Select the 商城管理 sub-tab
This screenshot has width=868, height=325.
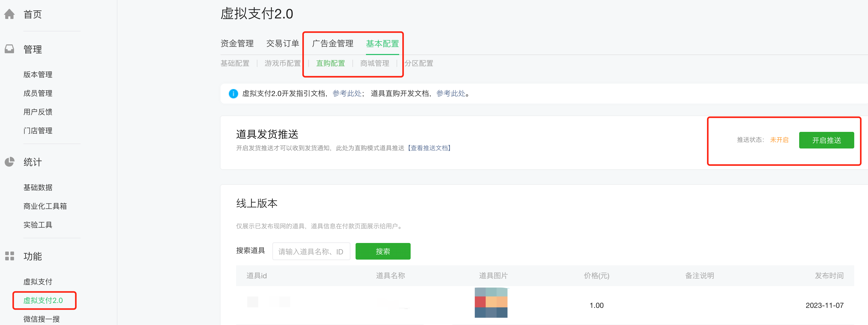tap(374, 63)
